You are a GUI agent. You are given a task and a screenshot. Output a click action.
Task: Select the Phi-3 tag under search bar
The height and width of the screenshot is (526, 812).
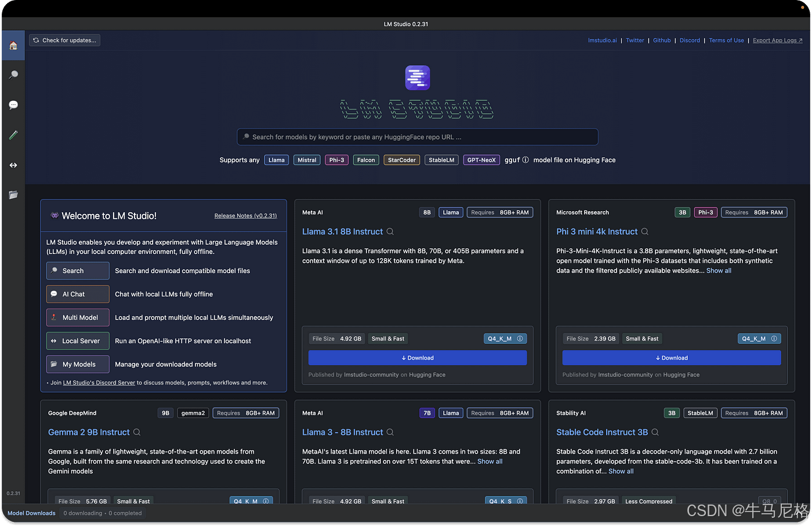coord(337,160)
